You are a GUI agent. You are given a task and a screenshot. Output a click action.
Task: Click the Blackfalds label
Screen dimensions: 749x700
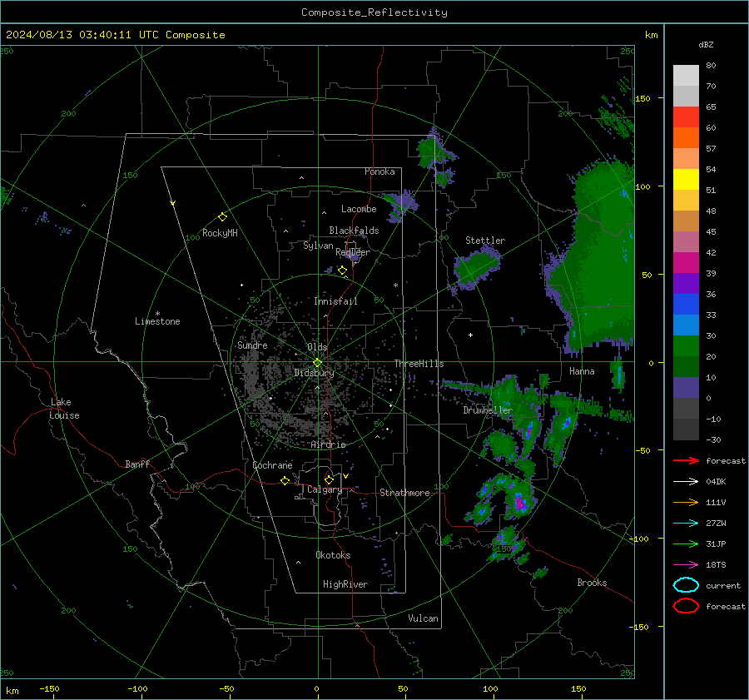click(354, 231)
